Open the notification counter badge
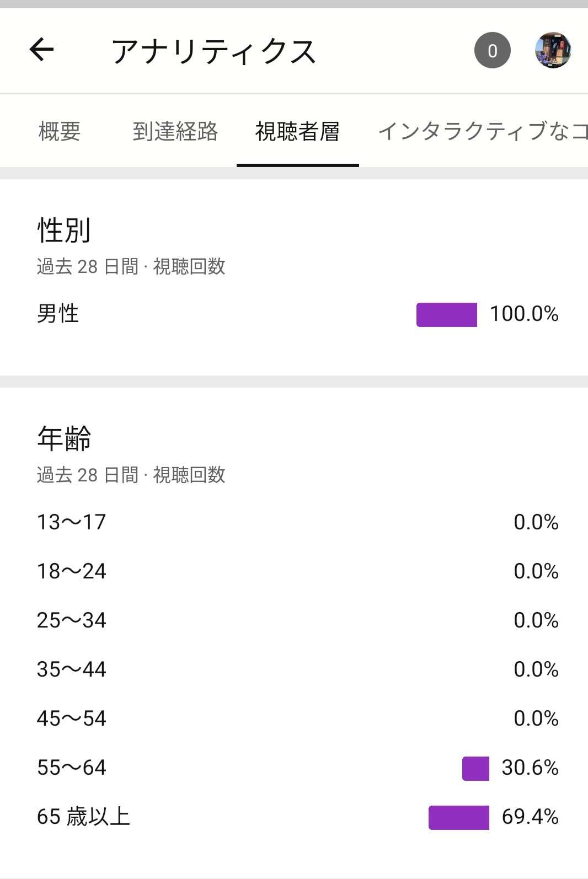 click(x=492, y=50)
